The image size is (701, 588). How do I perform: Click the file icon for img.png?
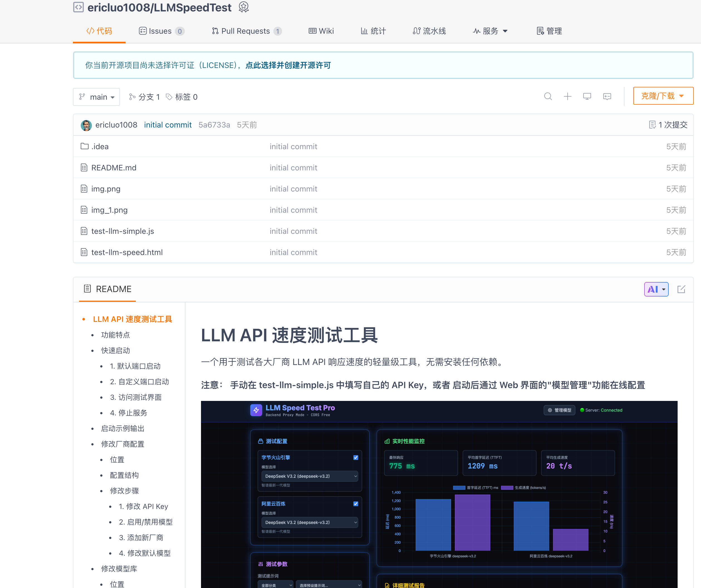click(x=84, y=189)
